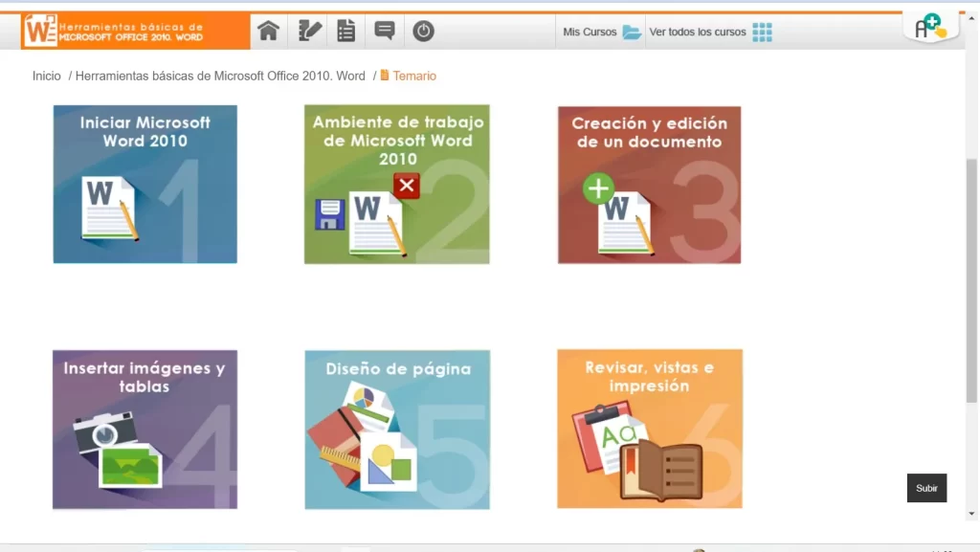
Task: Open module 3 Creación y edición tile
Action: 650,185
